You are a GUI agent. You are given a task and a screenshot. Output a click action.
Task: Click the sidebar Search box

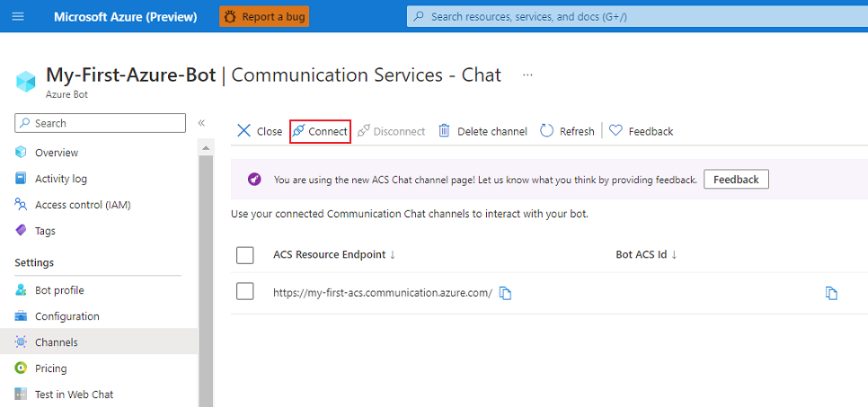tap(101, 123)
